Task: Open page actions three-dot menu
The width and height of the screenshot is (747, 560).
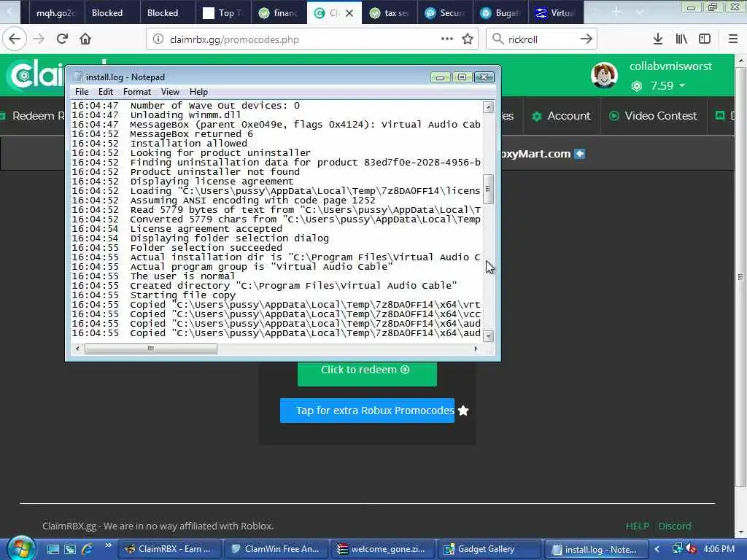Action: (x=447, y=39)
